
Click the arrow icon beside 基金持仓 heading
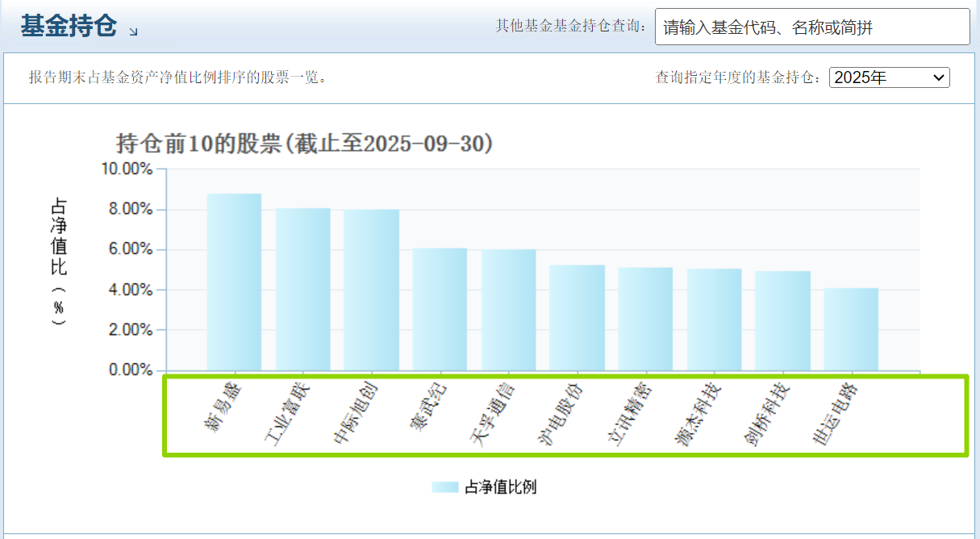pyautogui.click(x=133, y=31)
